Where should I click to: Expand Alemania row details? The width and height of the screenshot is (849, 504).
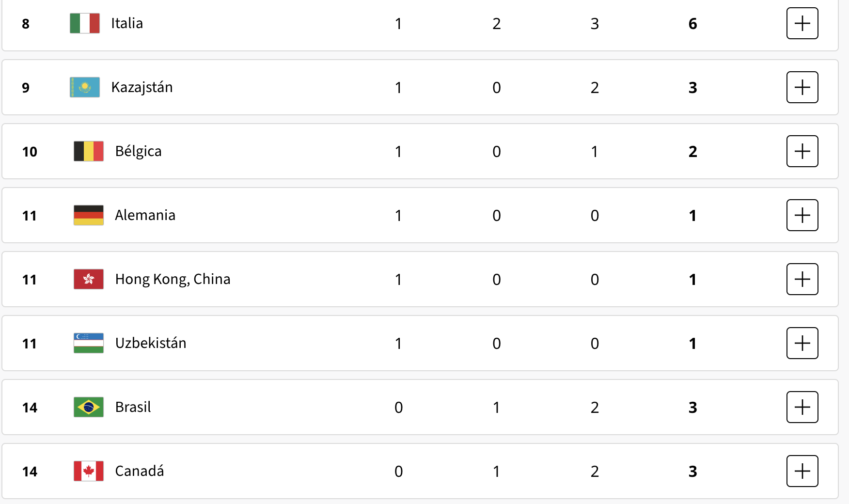[x=802, y=215]
